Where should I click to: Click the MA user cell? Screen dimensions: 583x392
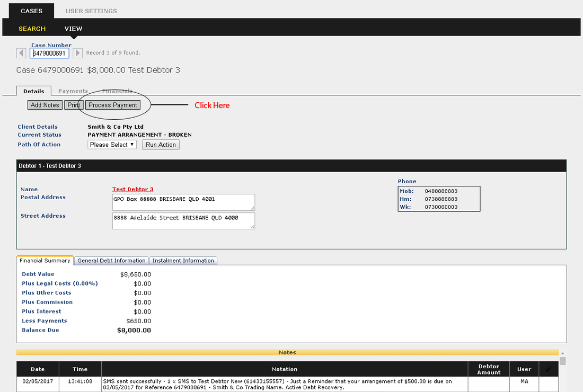[x=524, y=381]
